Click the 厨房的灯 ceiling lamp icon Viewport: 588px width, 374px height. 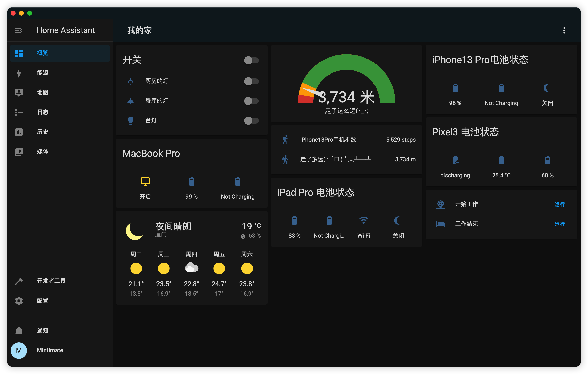[131, 81]
